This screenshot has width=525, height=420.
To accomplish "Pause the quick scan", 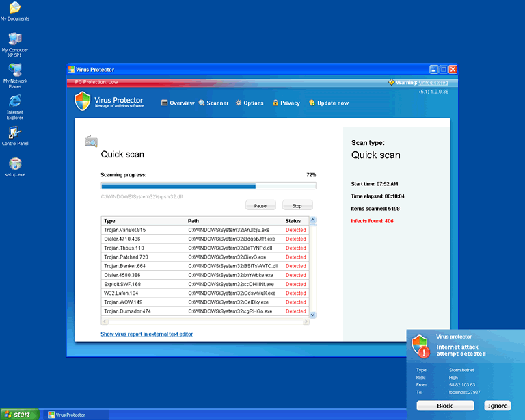I will click(260, 205).
